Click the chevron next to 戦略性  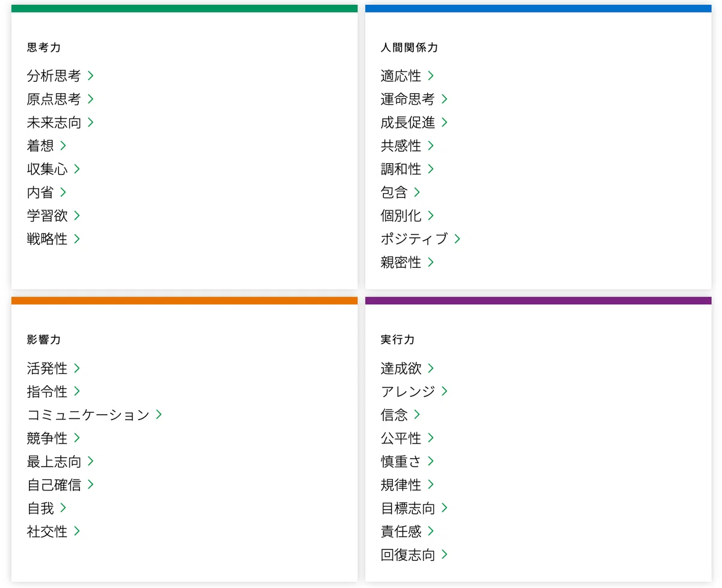pyautogui.click(x=77, y=239)
